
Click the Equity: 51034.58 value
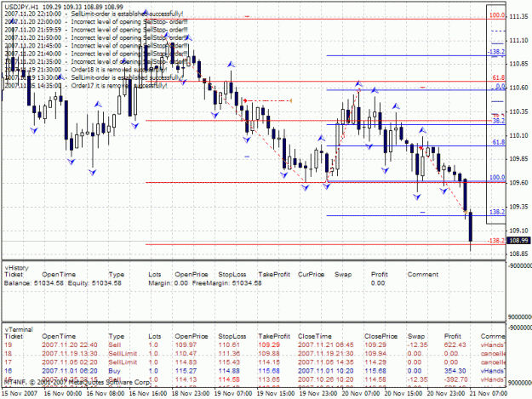tap(94, 283)
